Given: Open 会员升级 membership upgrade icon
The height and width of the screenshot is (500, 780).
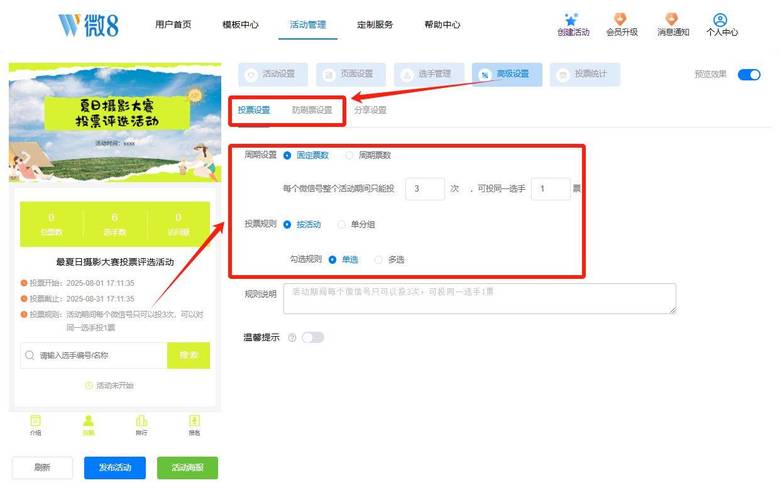Looking at the screenshot, I should coord(620,19).
